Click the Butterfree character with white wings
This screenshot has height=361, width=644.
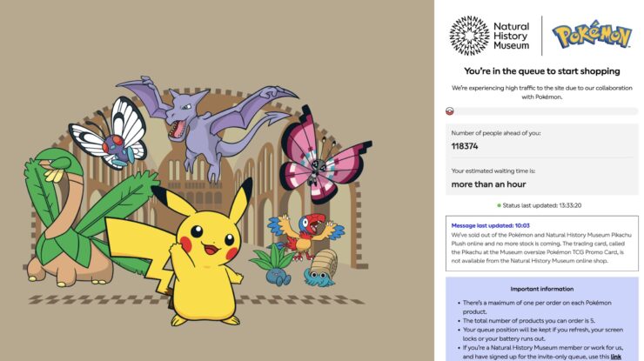(x=109, y=133)
